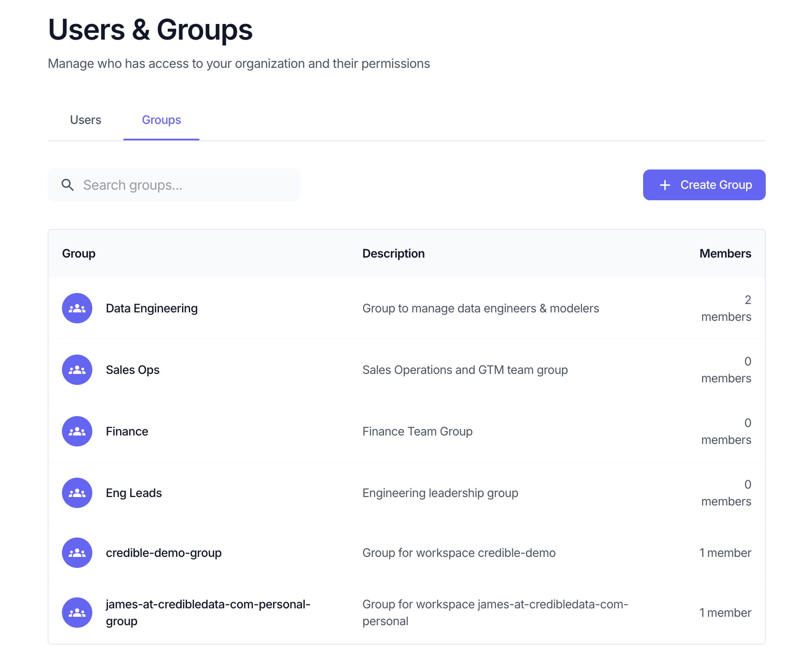Click the magnifier icon in search box

pos(67,185)
